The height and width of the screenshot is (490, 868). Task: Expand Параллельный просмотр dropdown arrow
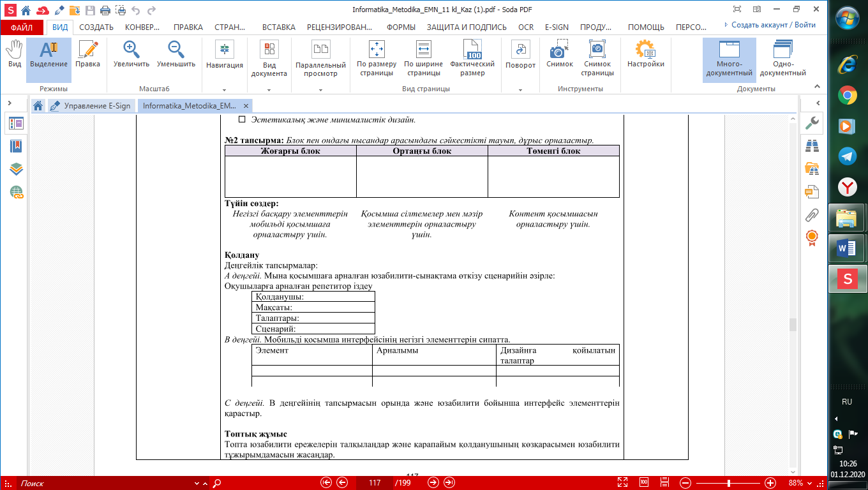(x=320, y=90)
